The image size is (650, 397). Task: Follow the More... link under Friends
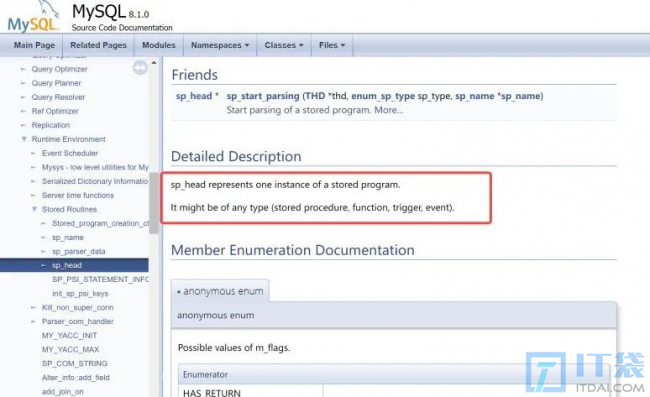388,110
